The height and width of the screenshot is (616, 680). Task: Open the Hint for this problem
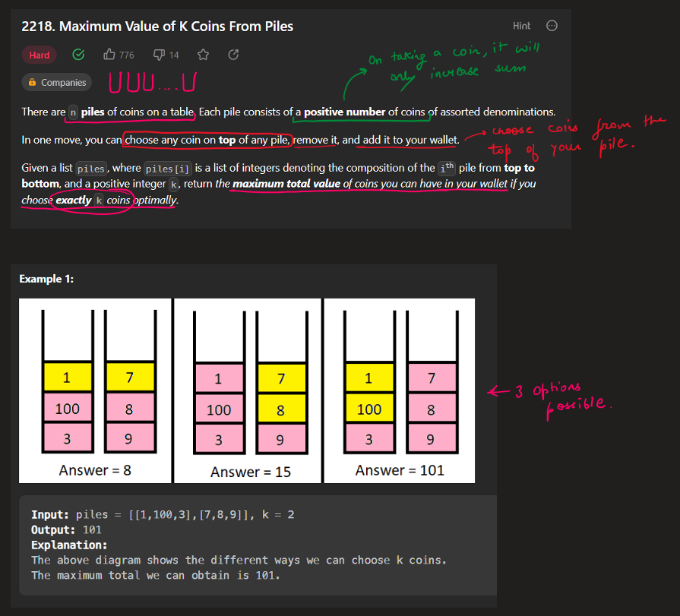click(521, 26)
